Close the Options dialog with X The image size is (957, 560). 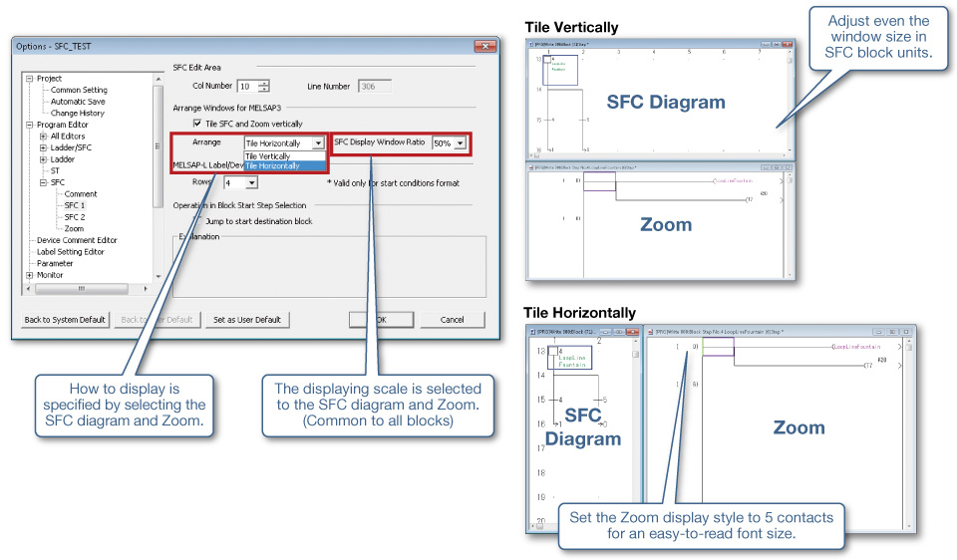click(x=484, y=47)
